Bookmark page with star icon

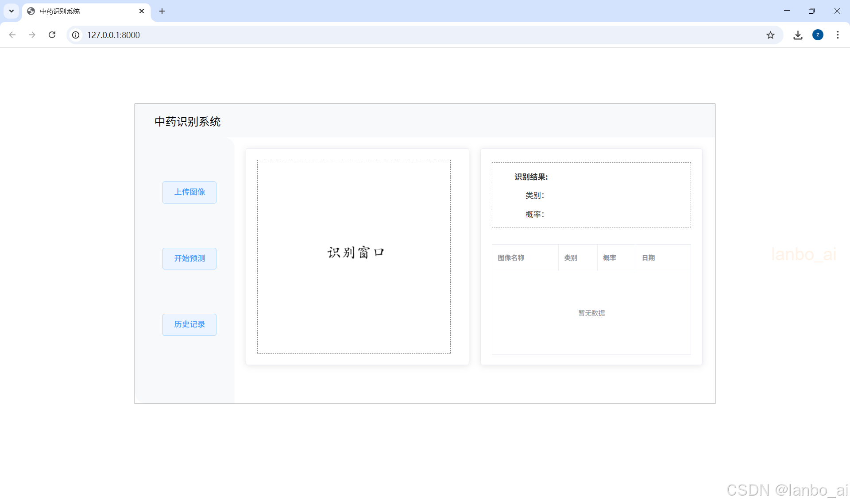pos(770,35)
